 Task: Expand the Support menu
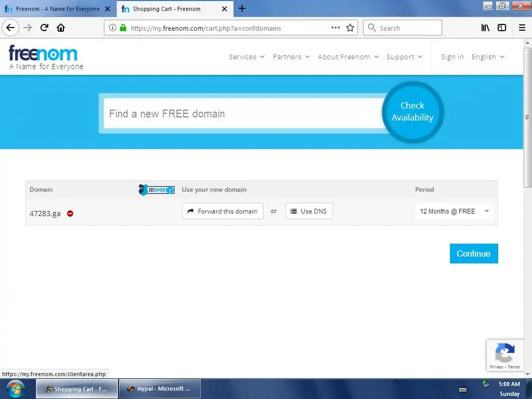tap(404, 57)
